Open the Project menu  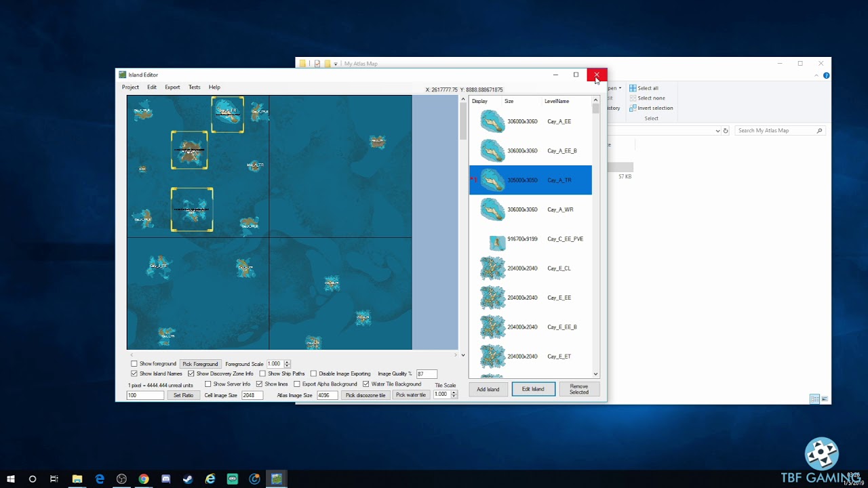pyautogui.click(x=130, y=87)
